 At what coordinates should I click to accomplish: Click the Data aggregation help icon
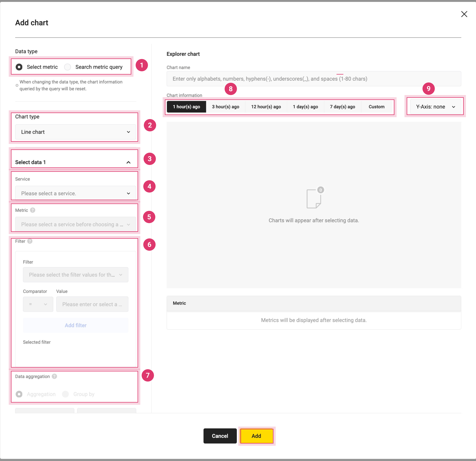point(54,376)
